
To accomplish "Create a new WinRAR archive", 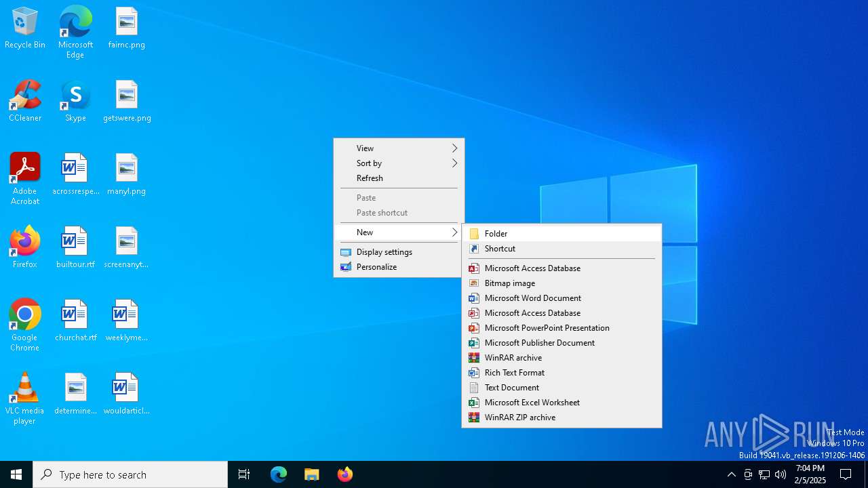I will 561,358.
